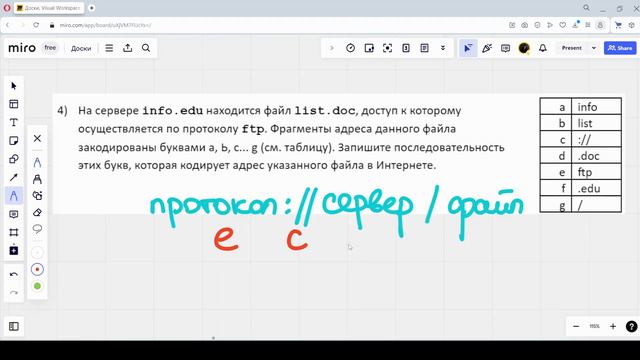
Task: Open the user profile avatar
Action: pyautogui.click(x=524, y=48)
